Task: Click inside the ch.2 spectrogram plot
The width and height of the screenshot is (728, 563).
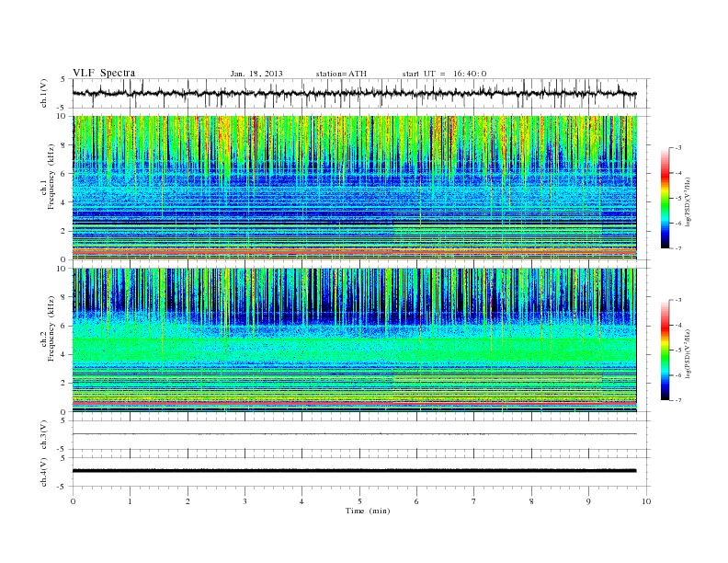Action: (x=354, y=340)
